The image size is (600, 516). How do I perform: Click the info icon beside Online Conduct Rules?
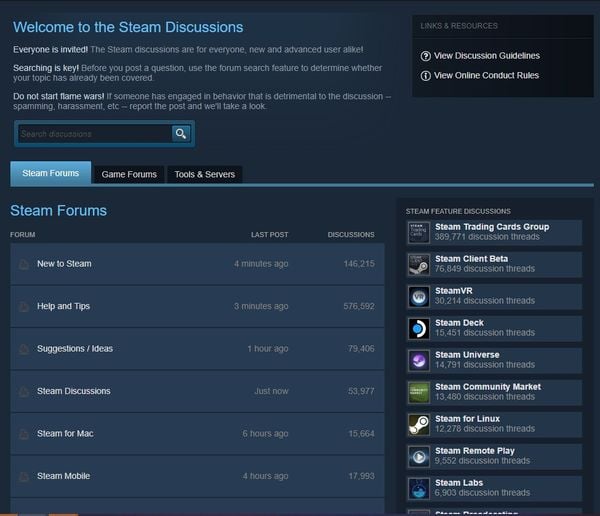click(426, 75)
